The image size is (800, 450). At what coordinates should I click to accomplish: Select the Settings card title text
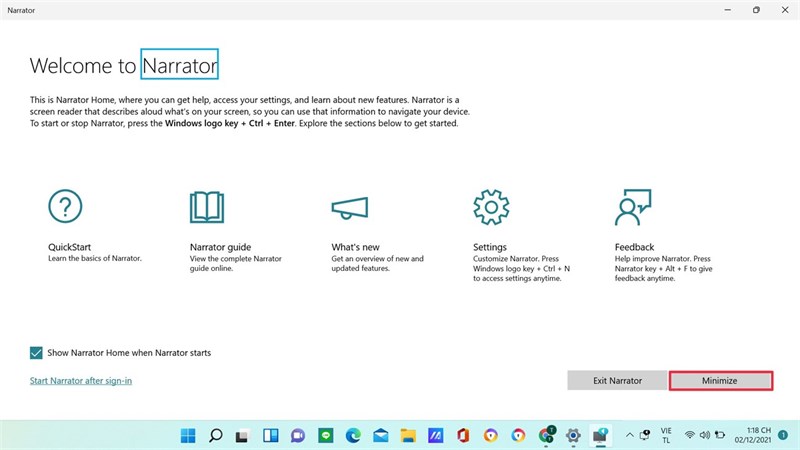[490, 247]
